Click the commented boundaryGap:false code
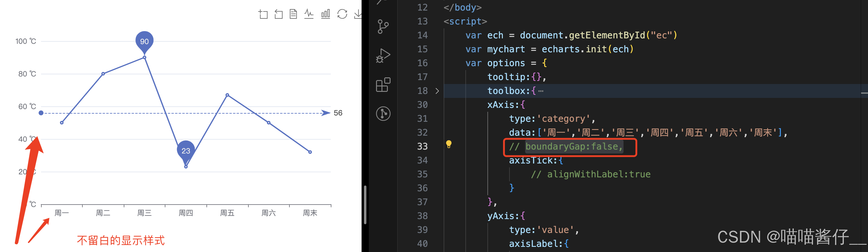 (x=566, y=147)
